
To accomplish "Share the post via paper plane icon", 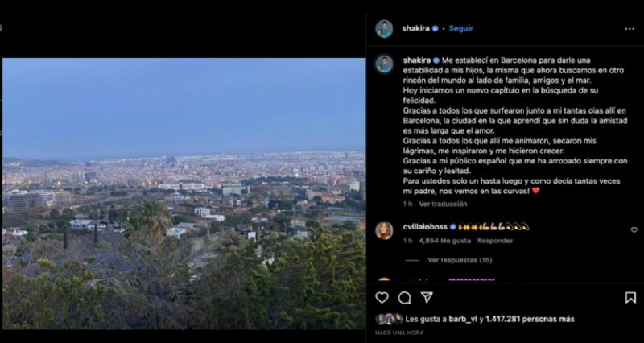I will 427,298.
